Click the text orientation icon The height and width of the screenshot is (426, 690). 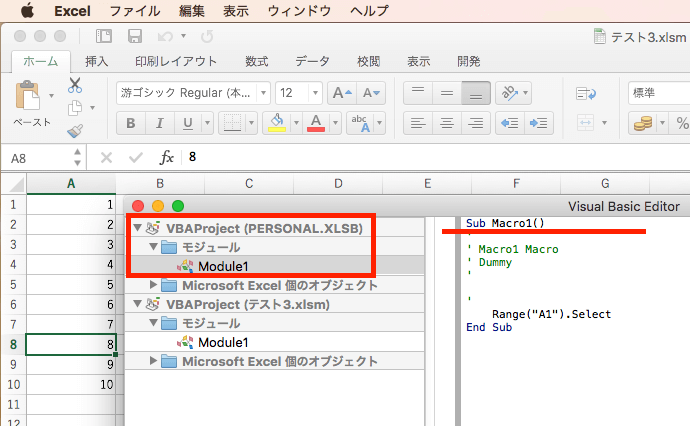509,93
